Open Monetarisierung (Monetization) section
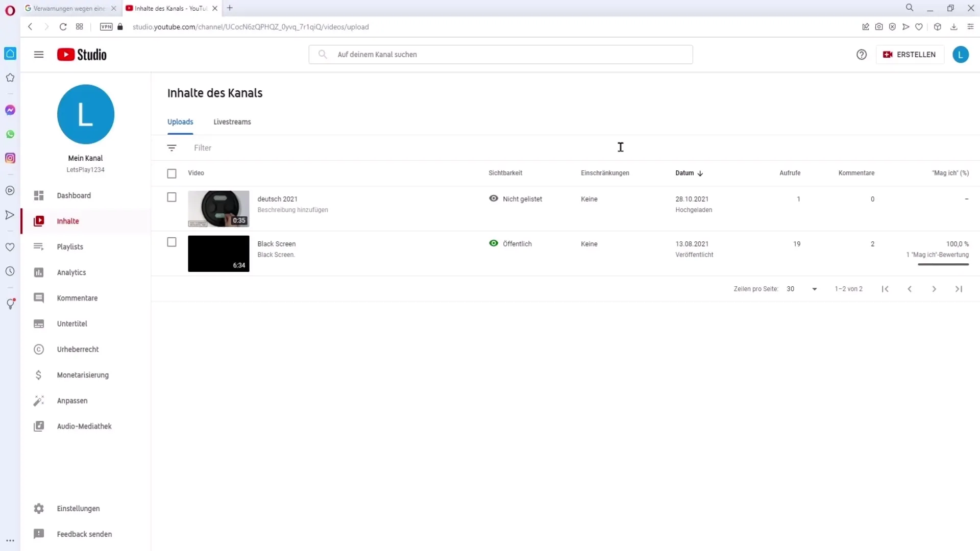This screenshot has width=980, height=551. click(x=83, y=375)
